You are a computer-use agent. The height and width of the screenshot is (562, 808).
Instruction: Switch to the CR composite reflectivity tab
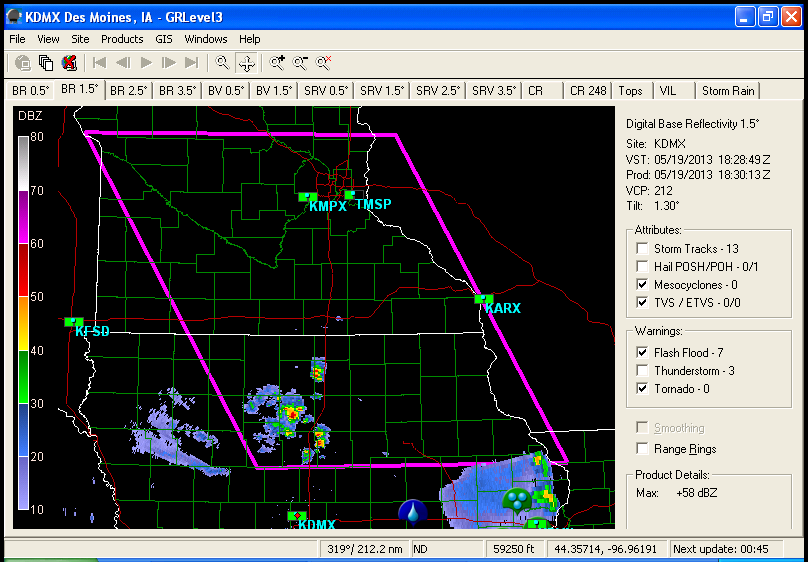click(x=543, y=91)
